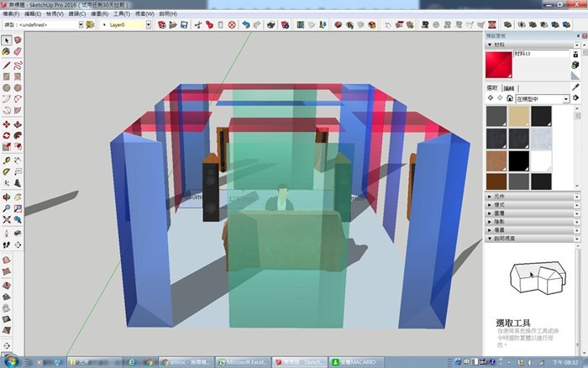Open the 在模型中 materials list dropdown

(566, 99)
